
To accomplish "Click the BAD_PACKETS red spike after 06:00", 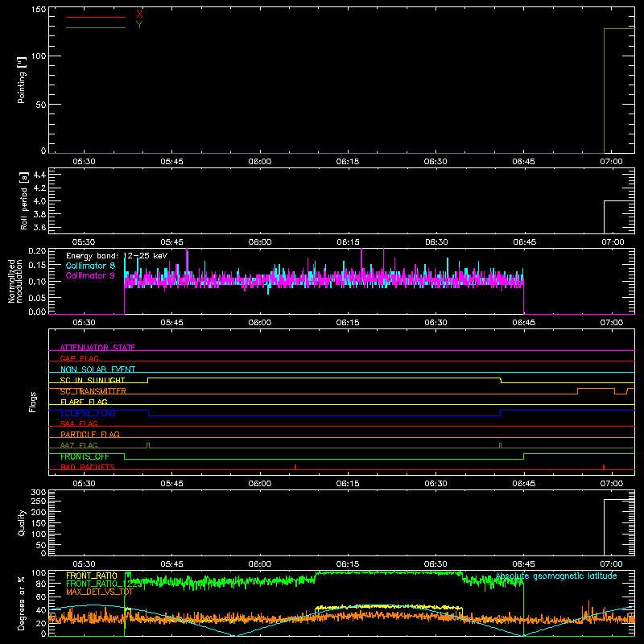I will [x=295, y=467].
